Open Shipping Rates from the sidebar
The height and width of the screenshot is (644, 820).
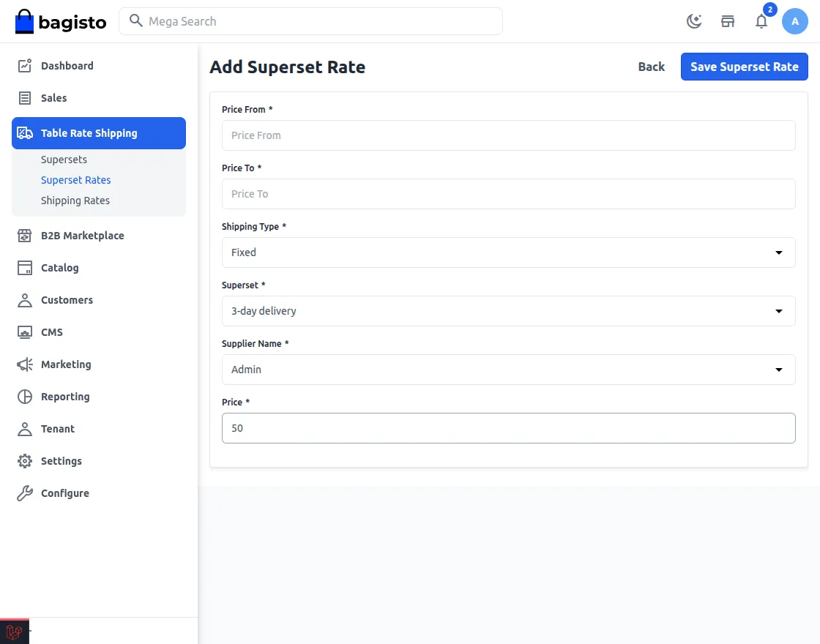point(75,200)
